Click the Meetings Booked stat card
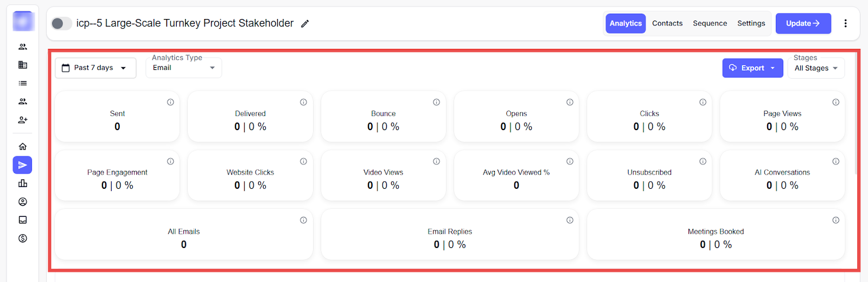Viewport: 868px width, 282px height. pos(716,234)
